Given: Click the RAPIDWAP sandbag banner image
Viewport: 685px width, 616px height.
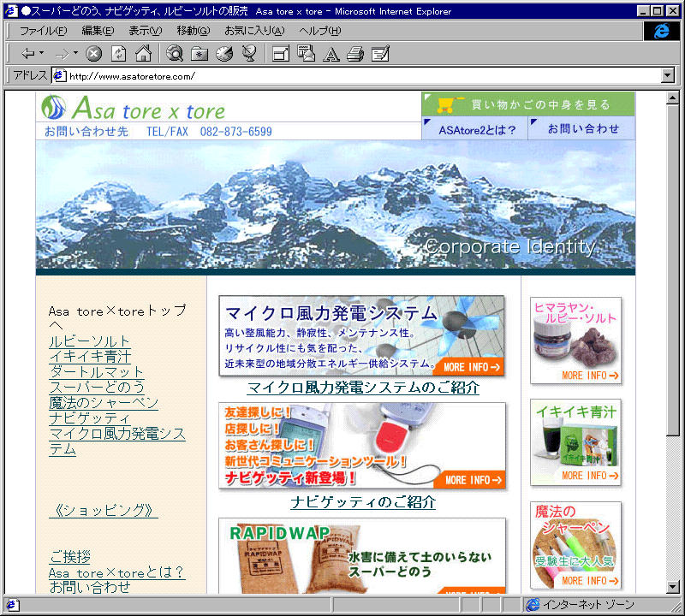Looking at the screenshot, I should coord(362,556).
